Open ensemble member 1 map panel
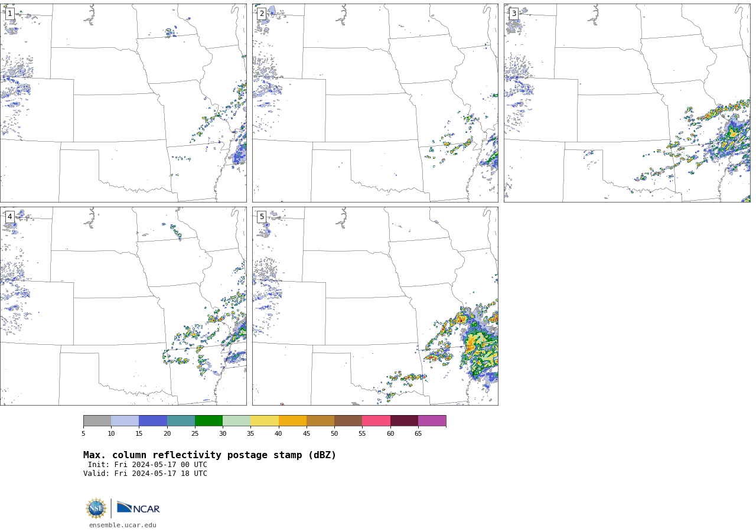The image size is (756, 532). click(x=123, y=103)
